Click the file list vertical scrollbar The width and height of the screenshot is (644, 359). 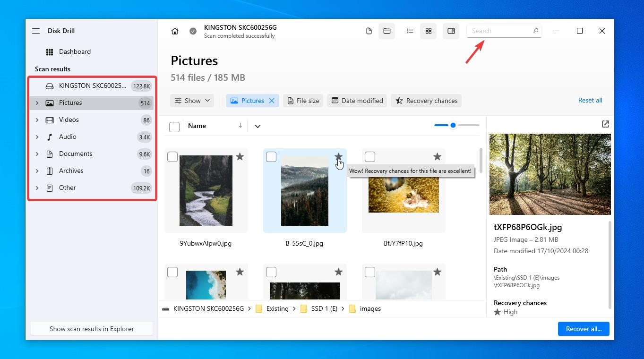coord(481,161)
